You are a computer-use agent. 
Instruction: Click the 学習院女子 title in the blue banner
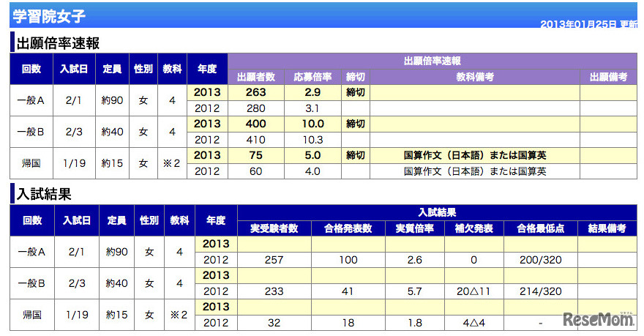click(49, 16)
